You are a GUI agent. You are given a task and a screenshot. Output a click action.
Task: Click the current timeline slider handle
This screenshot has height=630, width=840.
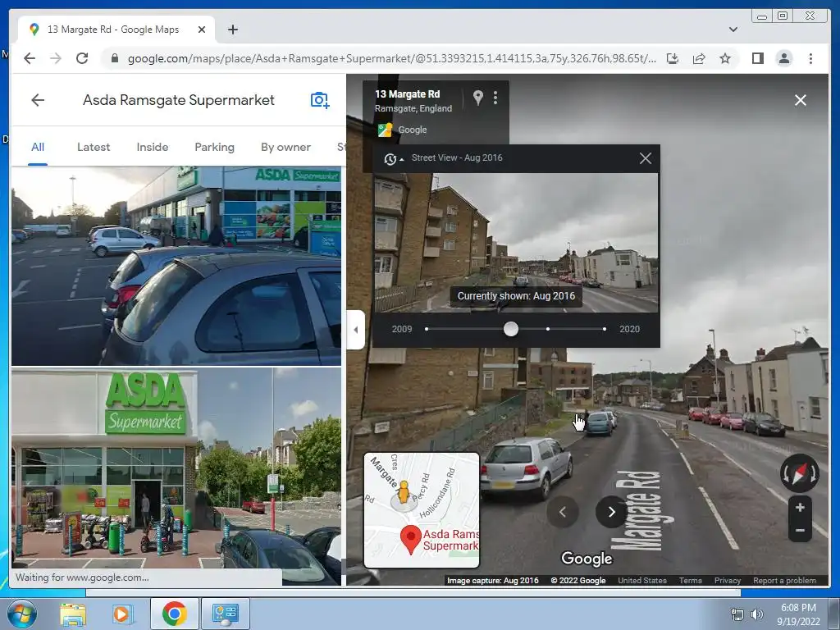(x=511, y=329)
